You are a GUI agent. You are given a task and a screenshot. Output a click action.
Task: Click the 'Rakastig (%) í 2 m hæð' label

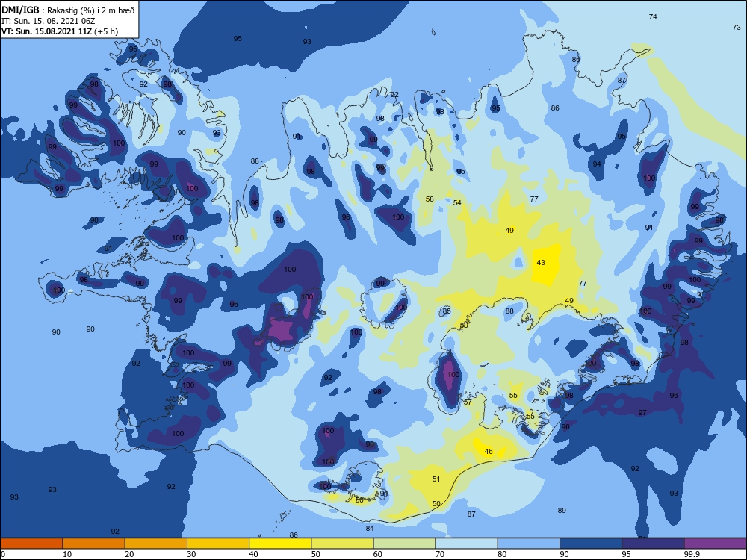tap(91, 10)
